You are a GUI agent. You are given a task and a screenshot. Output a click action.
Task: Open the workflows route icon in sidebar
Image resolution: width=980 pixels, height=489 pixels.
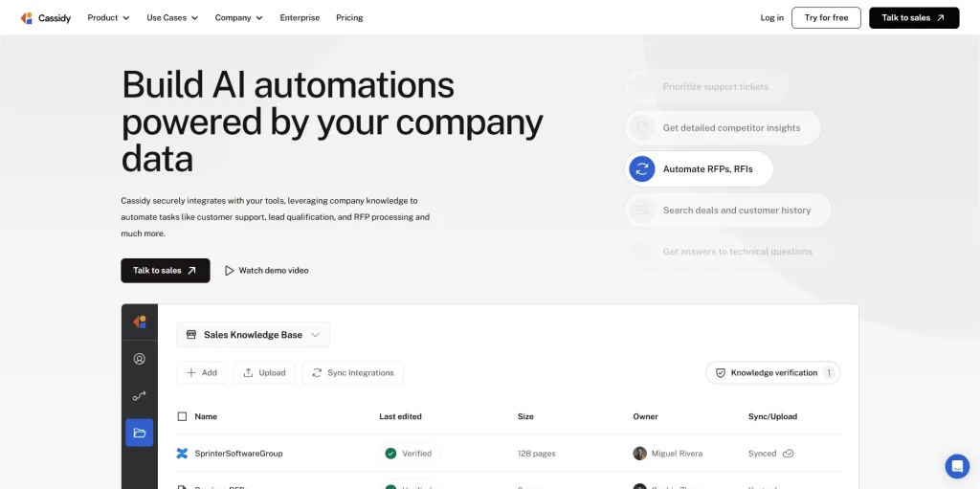(x=140, y=396)
